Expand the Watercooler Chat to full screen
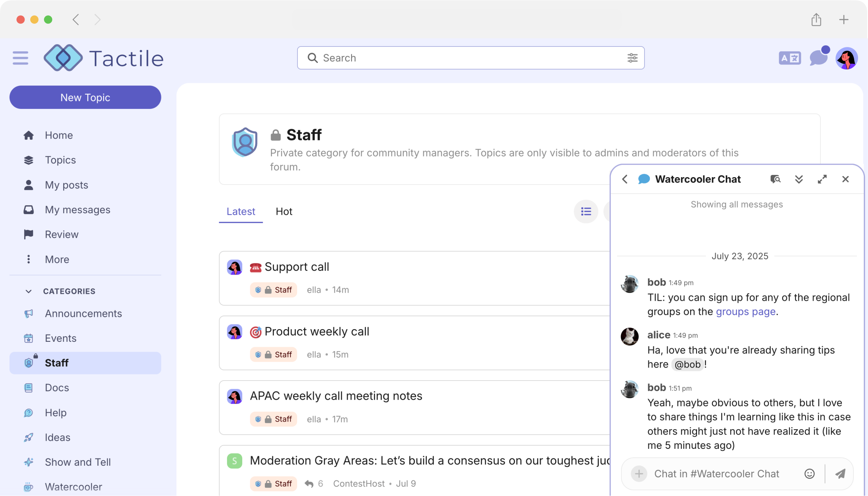 [822, 179]
